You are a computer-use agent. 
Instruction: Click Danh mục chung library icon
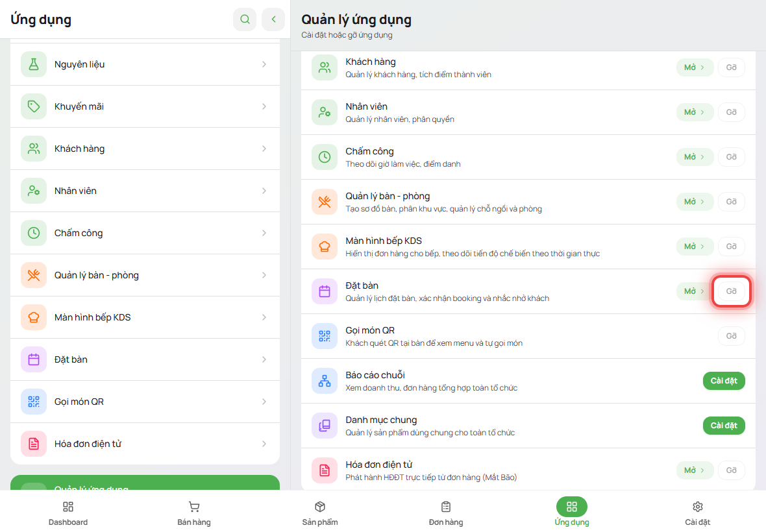click(x=325, y=426)
